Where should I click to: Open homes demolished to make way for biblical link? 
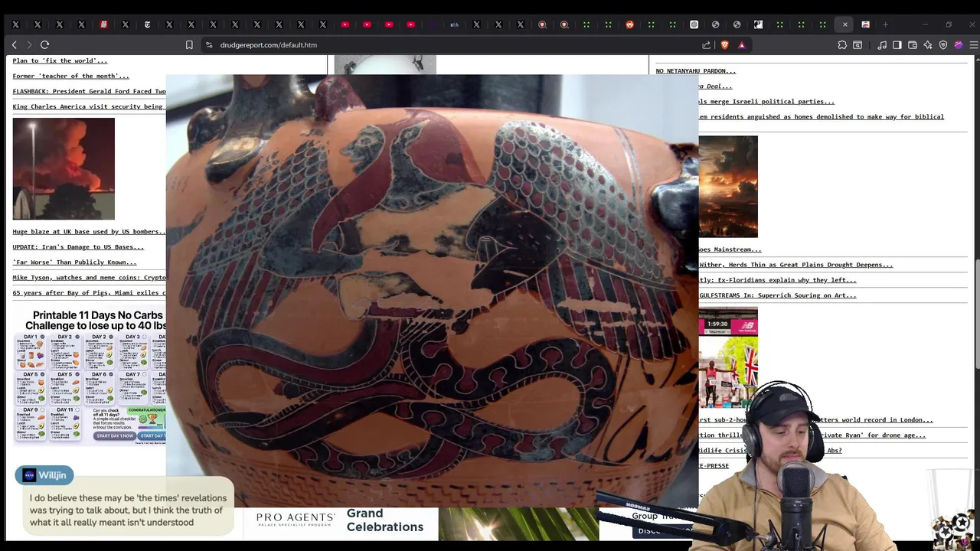822,116
